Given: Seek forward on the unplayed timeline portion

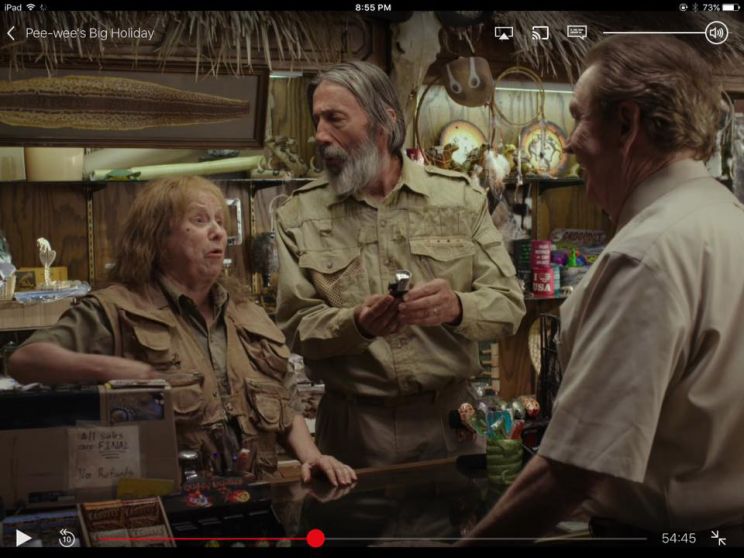Looking at the screenshot, I should point(485,539).
